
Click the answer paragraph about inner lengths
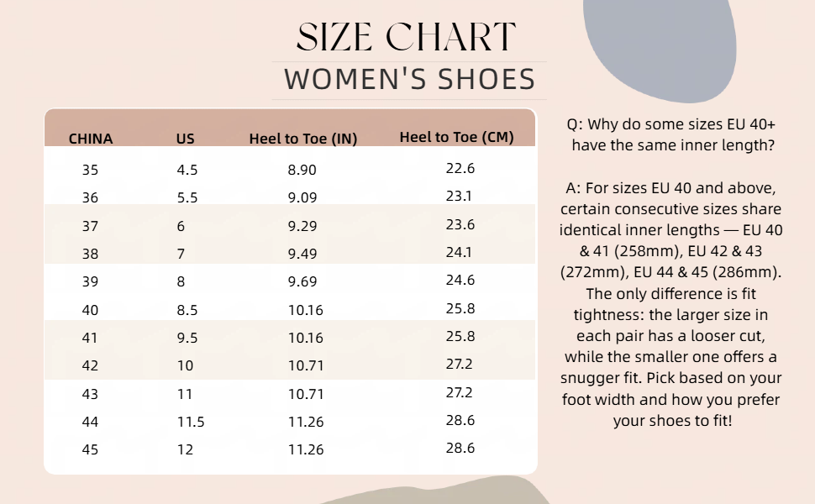(671, 304)
